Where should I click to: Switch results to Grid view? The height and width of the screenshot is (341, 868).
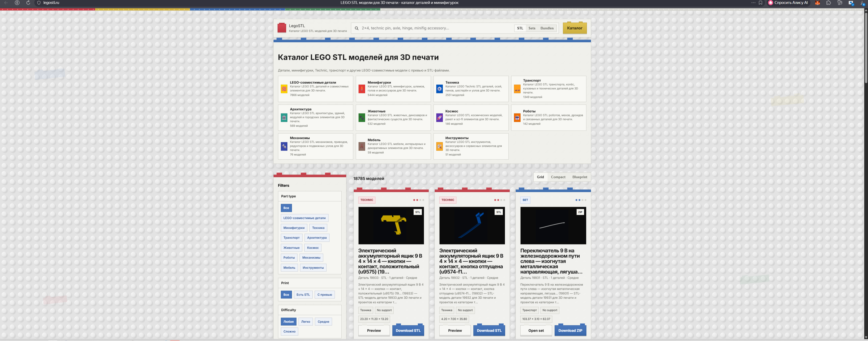coord(540,177)
